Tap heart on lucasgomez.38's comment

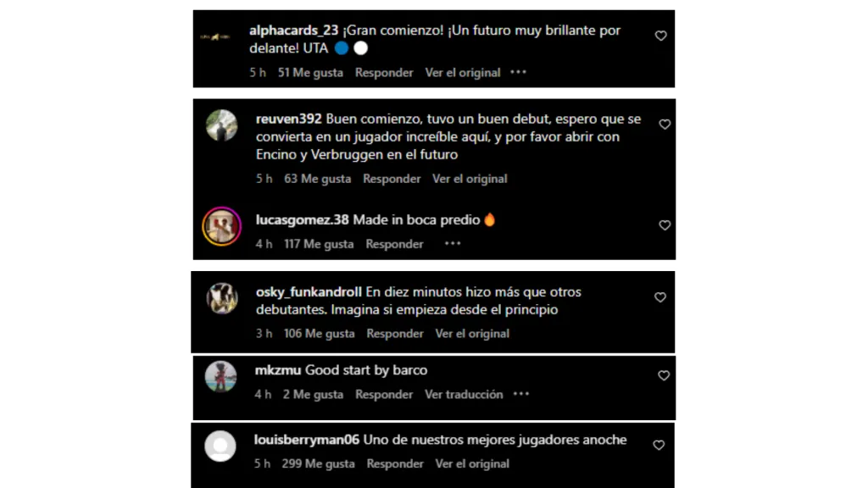pyautogui.click(x=665, y=225)
